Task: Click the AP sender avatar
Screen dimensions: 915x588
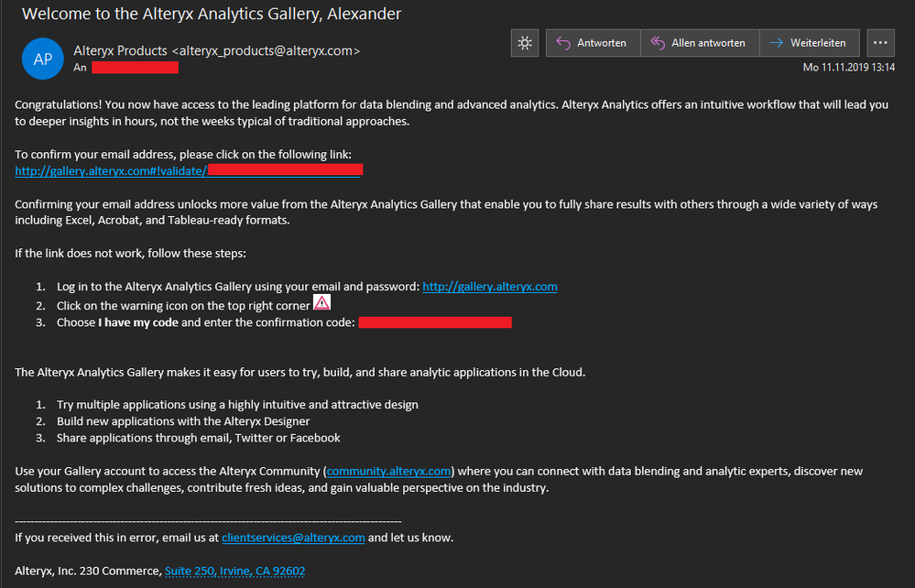Action: click(x=43, y=59)
